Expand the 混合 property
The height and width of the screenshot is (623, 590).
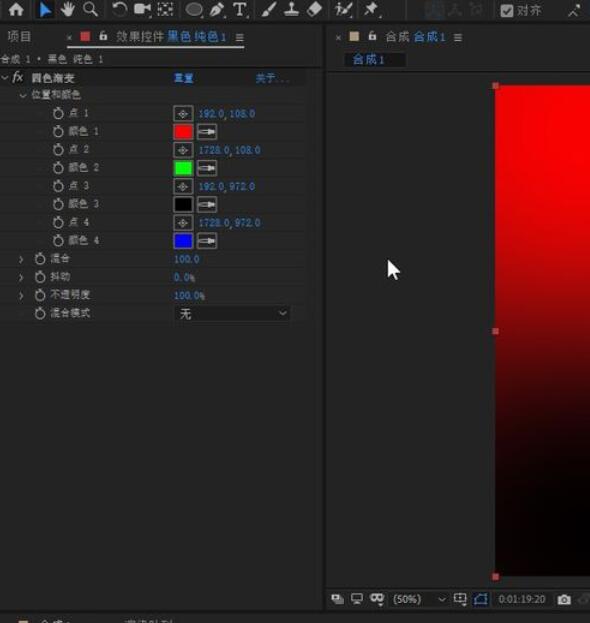pos(21,259)
